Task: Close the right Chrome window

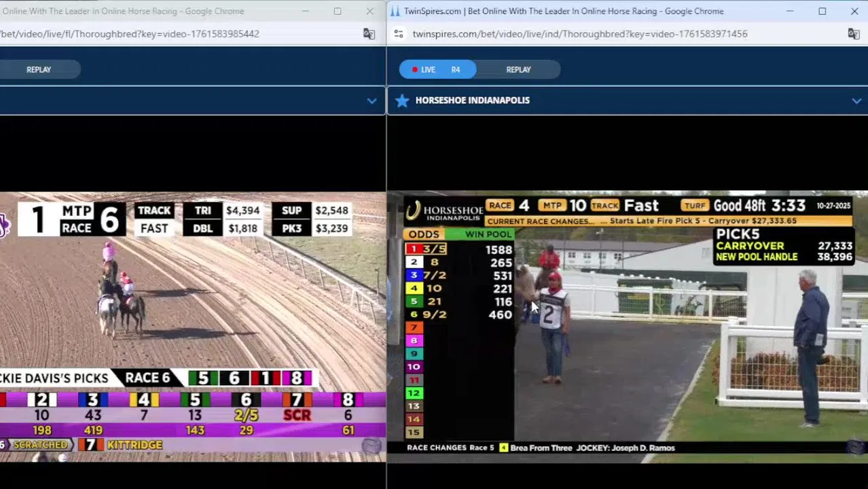Action: tap(854, 11)
